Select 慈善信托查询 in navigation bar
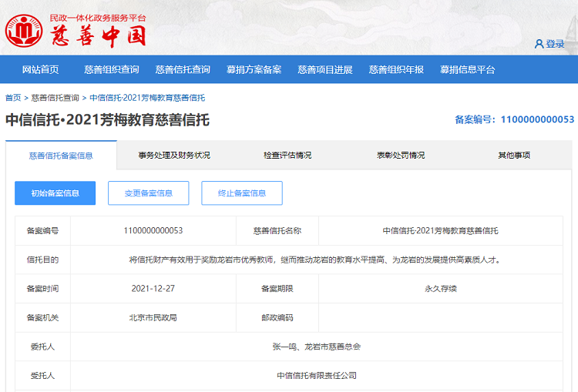This screenshot has width=578, height=392. [x=183, y=69]
